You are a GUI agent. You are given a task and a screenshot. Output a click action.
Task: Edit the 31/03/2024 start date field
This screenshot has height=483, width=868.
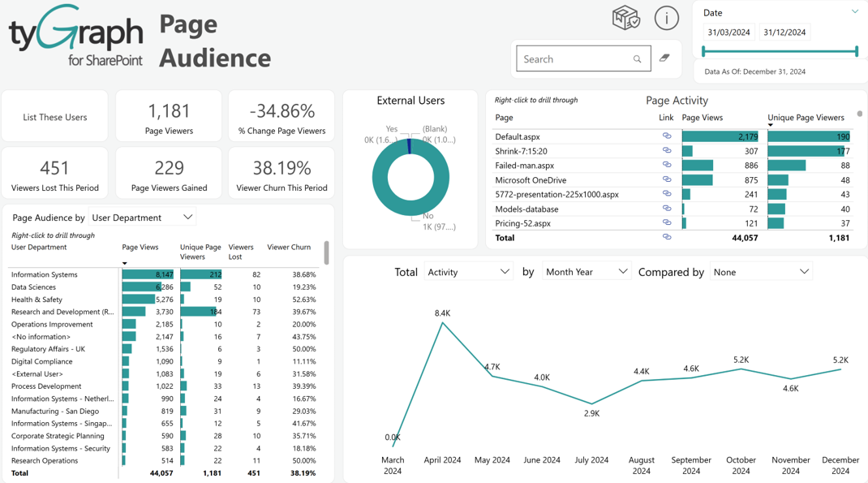pyautogui.click(x=728, y=32)
